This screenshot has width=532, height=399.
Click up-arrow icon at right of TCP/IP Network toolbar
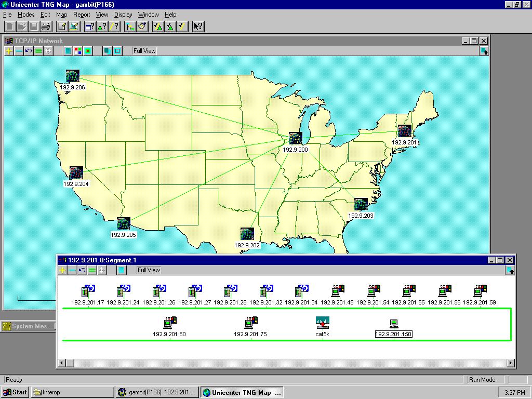[484, 51]
